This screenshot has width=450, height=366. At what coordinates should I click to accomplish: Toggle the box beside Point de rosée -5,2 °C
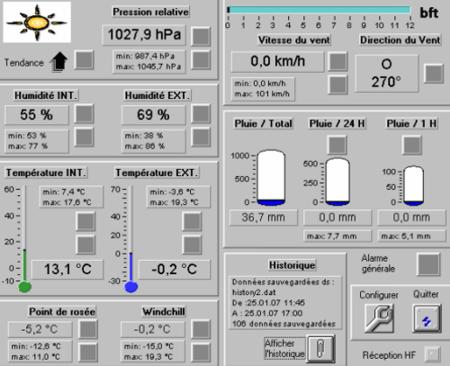88,329
